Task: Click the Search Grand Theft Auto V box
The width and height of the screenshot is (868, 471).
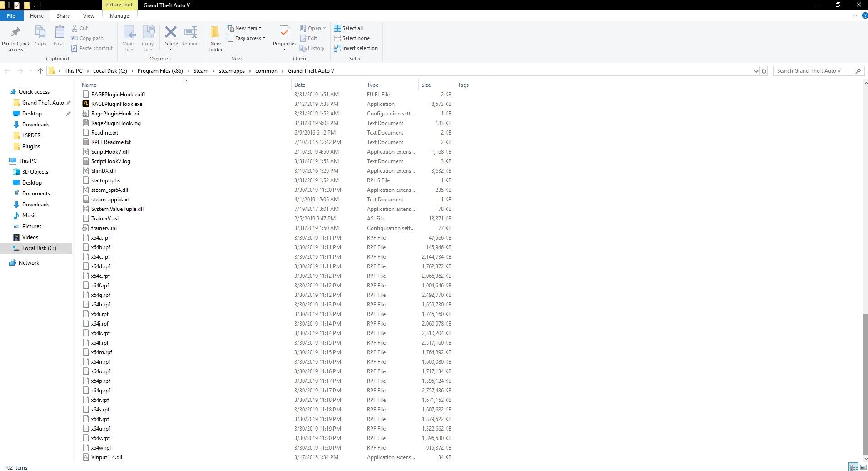Action: (813, 71)
